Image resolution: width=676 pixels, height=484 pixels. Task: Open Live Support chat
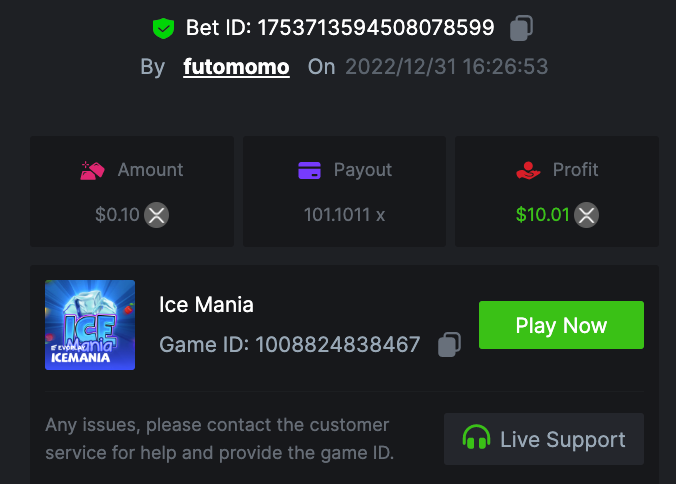tap(544, 439)
